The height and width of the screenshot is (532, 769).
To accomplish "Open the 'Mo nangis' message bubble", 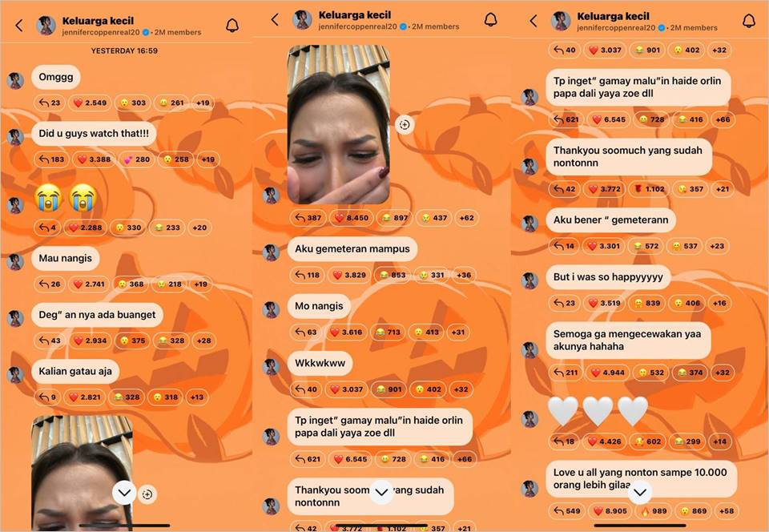I will (320, 306).
